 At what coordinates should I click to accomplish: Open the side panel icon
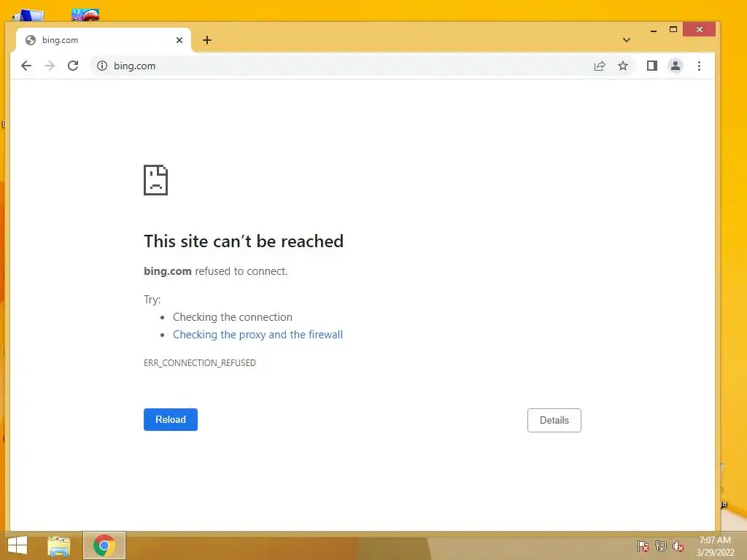pos(651,66)
